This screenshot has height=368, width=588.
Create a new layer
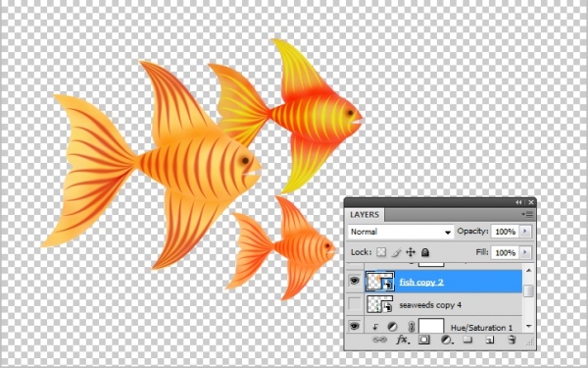coord(489,341)
